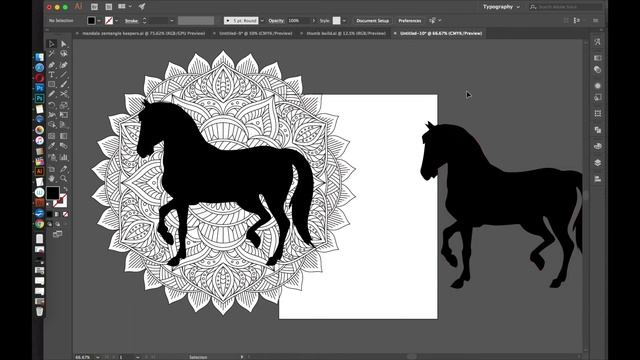Select the Pencil tool
The height and width of the screenshot is (360, 640).
52,94
